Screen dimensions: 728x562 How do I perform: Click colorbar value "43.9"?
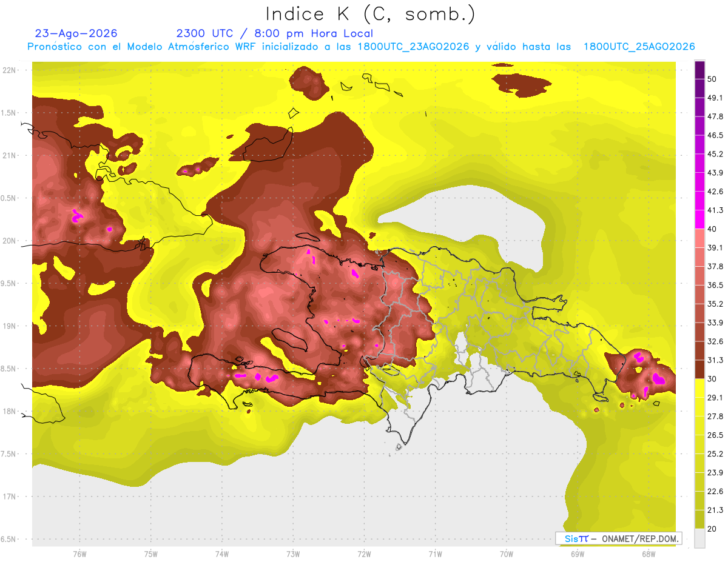coord(715,173)
